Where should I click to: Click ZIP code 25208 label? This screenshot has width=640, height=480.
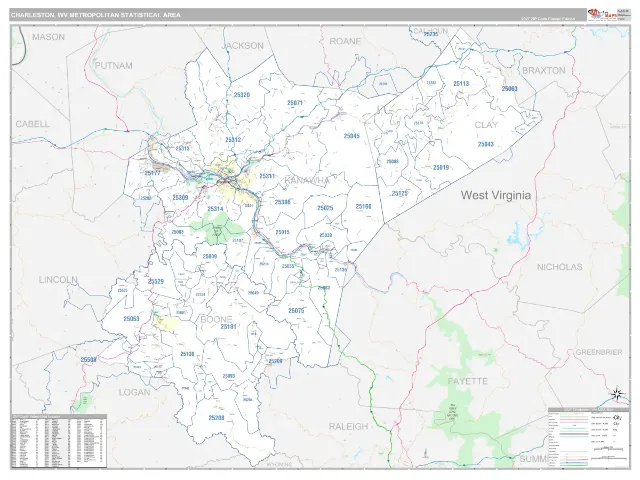coord(216,418)
